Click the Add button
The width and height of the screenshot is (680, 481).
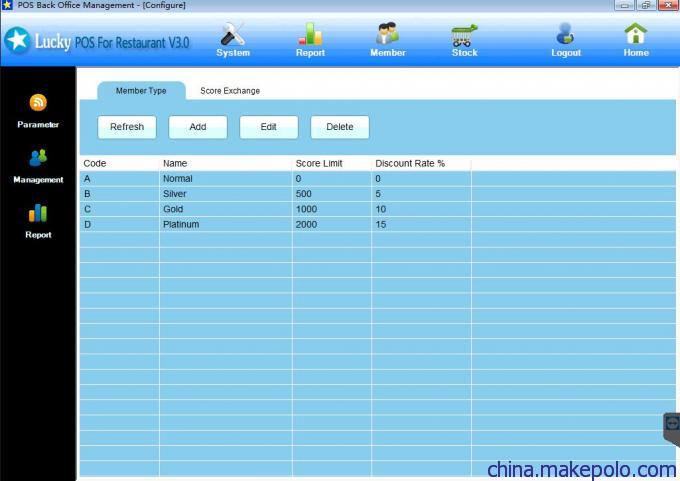(198, 127)
